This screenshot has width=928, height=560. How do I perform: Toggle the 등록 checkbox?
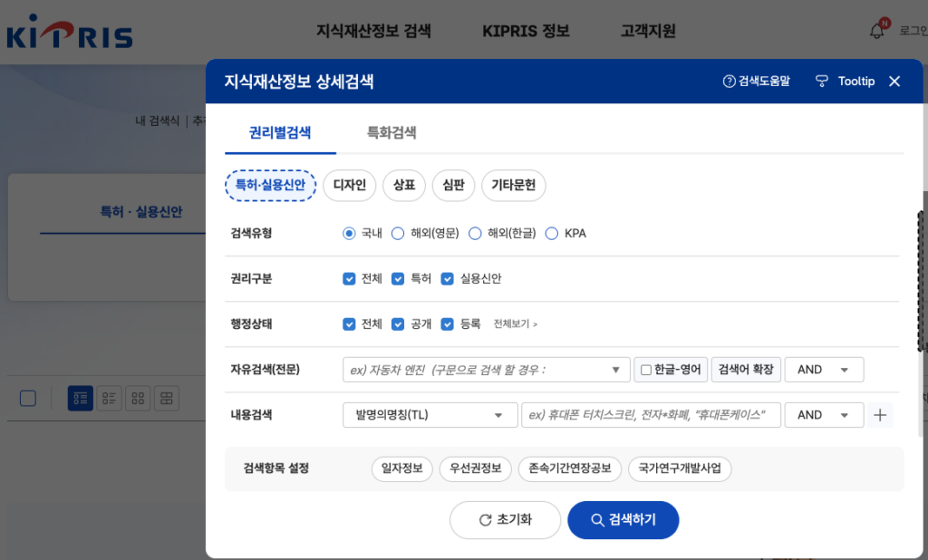click(x=448, y=323)
